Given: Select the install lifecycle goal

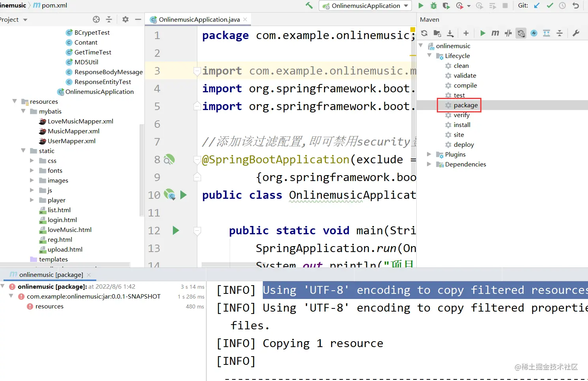Looking at the screenshot, I should (462, 125).
